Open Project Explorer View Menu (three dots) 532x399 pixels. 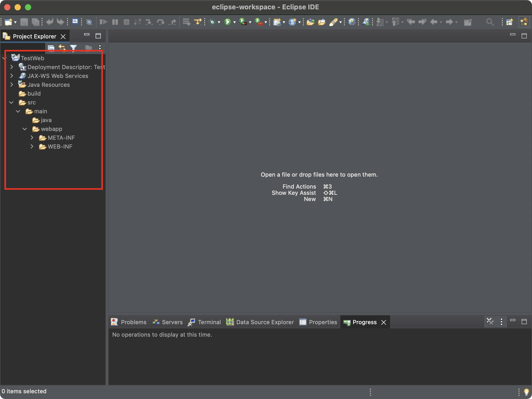pyautogui.click(x=100, y=48)
